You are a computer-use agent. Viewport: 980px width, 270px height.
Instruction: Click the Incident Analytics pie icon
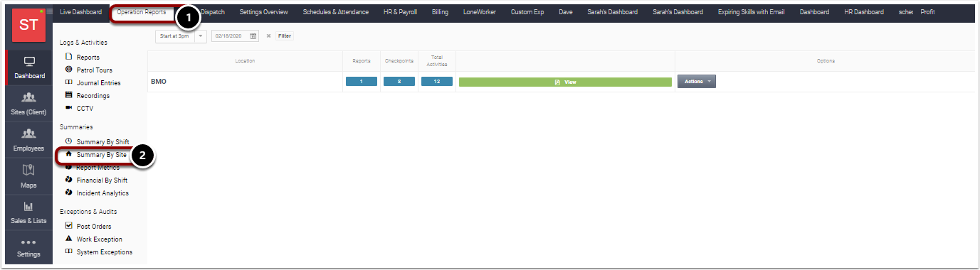coord(68,193)
